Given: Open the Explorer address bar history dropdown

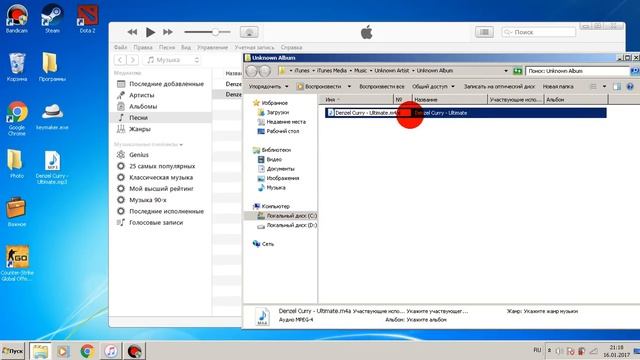Looking at the screenshot, I should [506, 71].
